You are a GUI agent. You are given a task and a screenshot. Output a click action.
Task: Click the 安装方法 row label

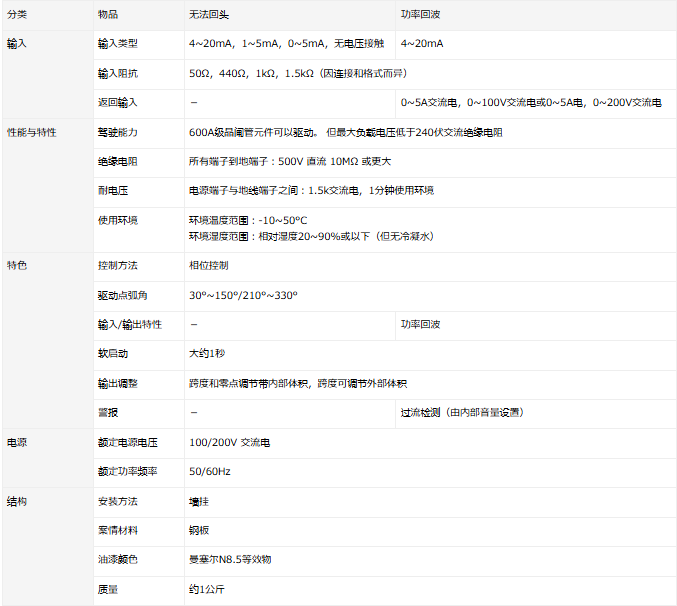pos(118,502)
